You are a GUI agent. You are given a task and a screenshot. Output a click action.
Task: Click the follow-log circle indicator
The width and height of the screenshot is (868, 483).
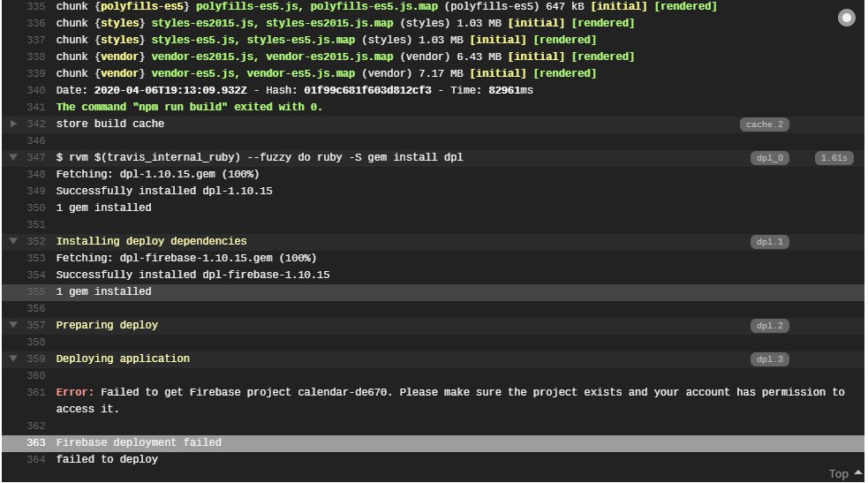tap(846, 18)
